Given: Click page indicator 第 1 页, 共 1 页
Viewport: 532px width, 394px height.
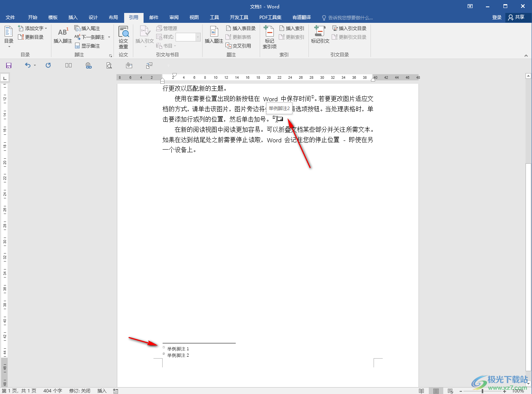Looking at the screenshot, I should click(19, 391).
